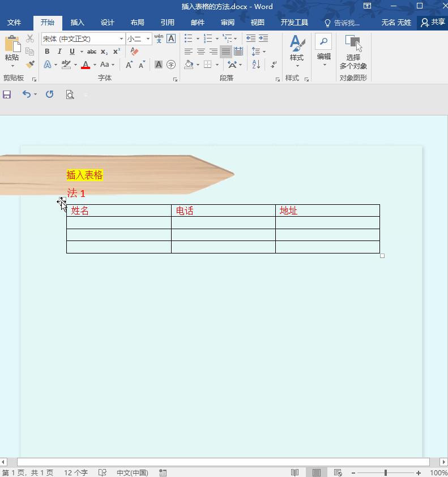Insert enclosed character icon
This screenshot has width=448, height=477.
(x=171, y=65)
